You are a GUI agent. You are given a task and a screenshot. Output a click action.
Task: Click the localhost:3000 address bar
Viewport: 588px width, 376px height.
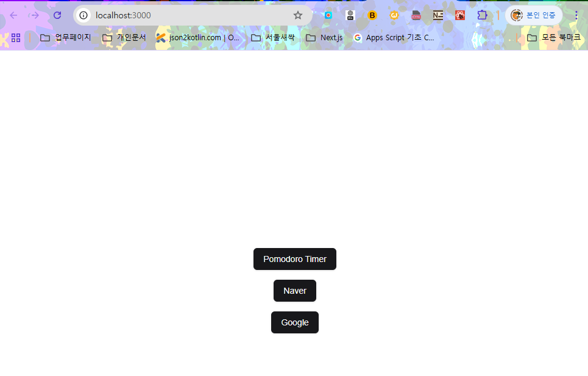click(191, 15)
